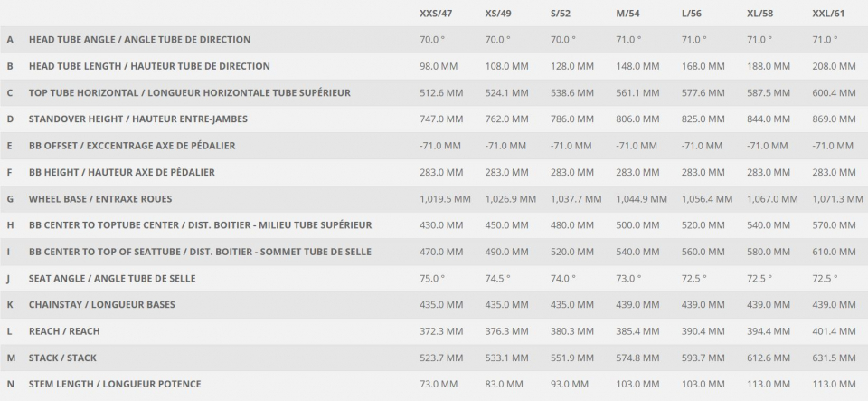Click the XXL/61 size column header

click(x=828, y=13)
